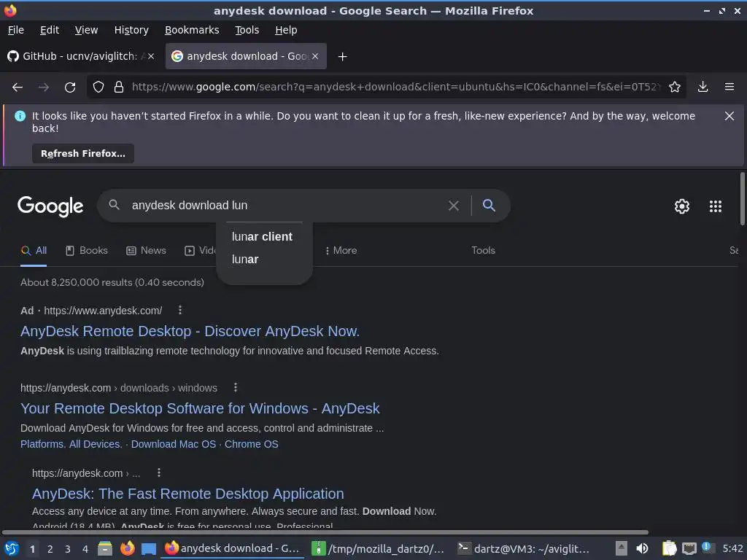
Task: Switch to the GitHub ucnv/aviglitch tab
Action: [x=81, y=56]
